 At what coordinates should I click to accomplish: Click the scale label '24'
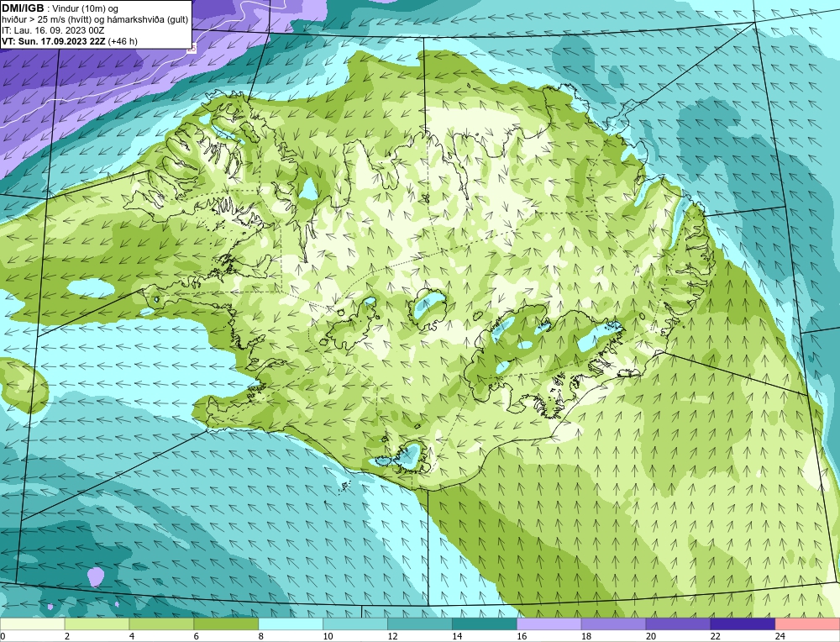(780, 636)
